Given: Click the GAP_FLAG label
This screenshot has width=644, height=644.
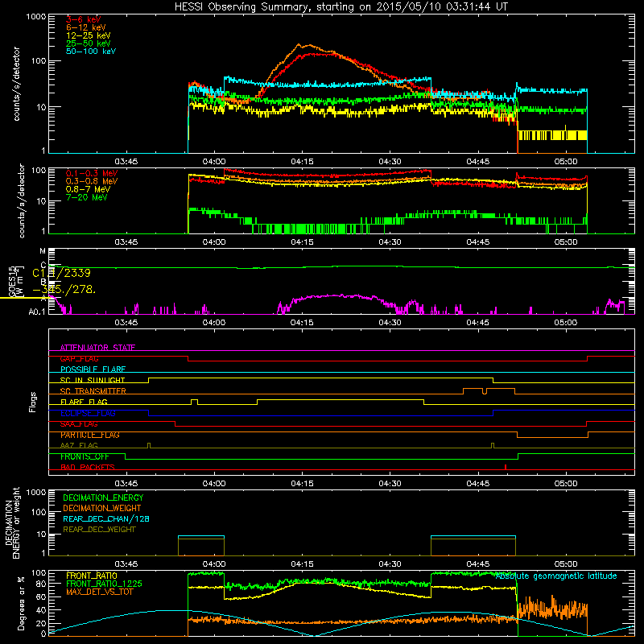Looking at the screenshot, I should [x=80, y=358].
